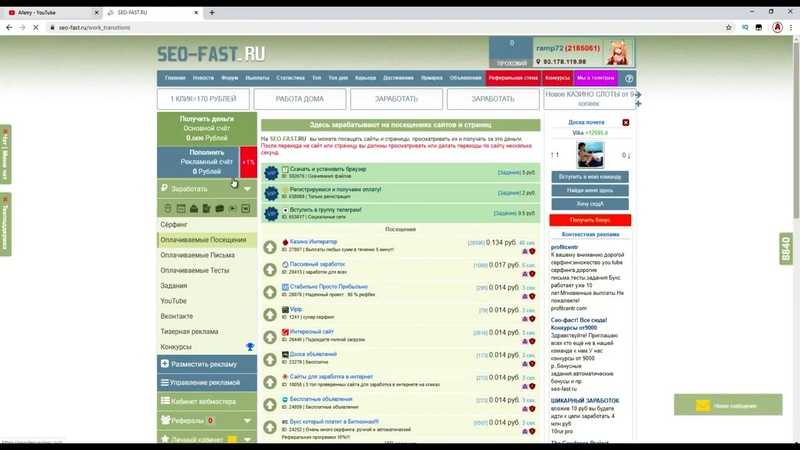This screenshot has height=450, width=800.
Task: Click the Вступить в мою команду button
Action: coord(590,177)
